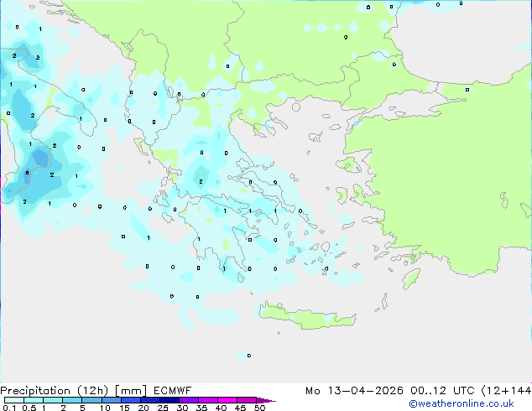Screen dimensions: 532x411
Task: Click the above-50 mm arrow tip of legend
Action: 266,400
